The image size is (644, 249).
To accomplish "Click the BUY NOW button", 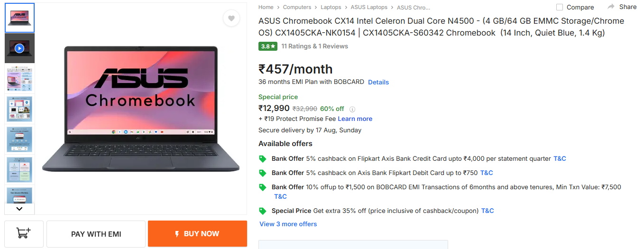I will [197, 234].
